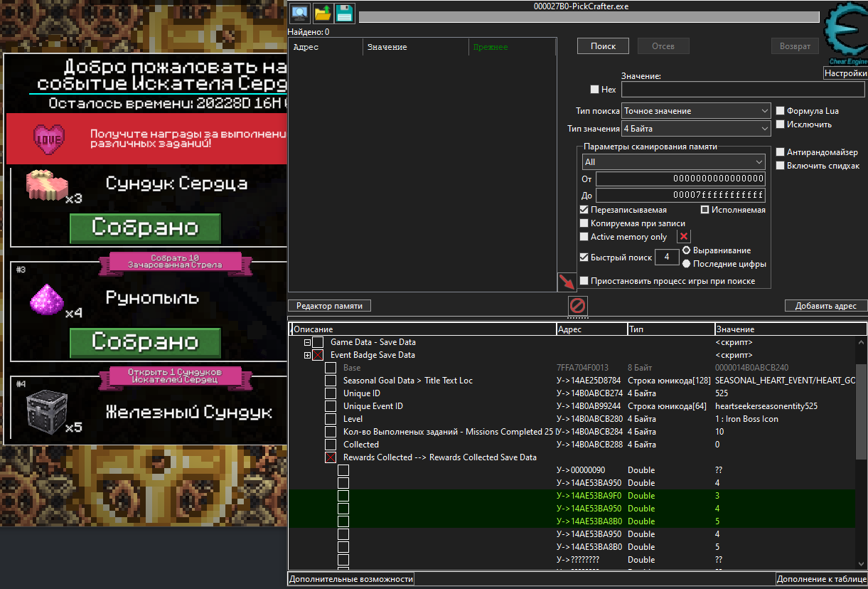
Task: Click the Поиск button
Action: [x=604, y=46]
